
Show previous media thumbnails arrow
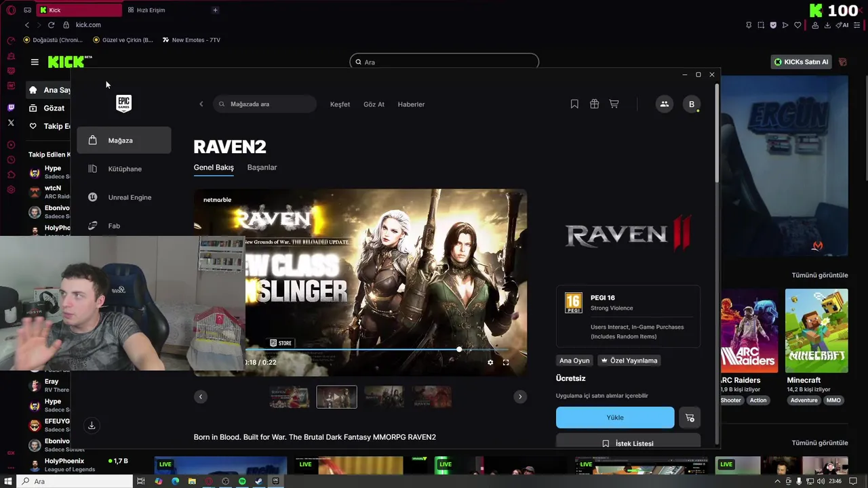click(201, 396)
